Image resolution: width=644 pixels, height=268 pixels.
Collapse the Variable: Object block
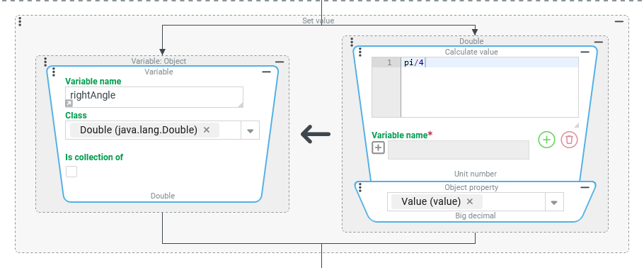(280, 62)
